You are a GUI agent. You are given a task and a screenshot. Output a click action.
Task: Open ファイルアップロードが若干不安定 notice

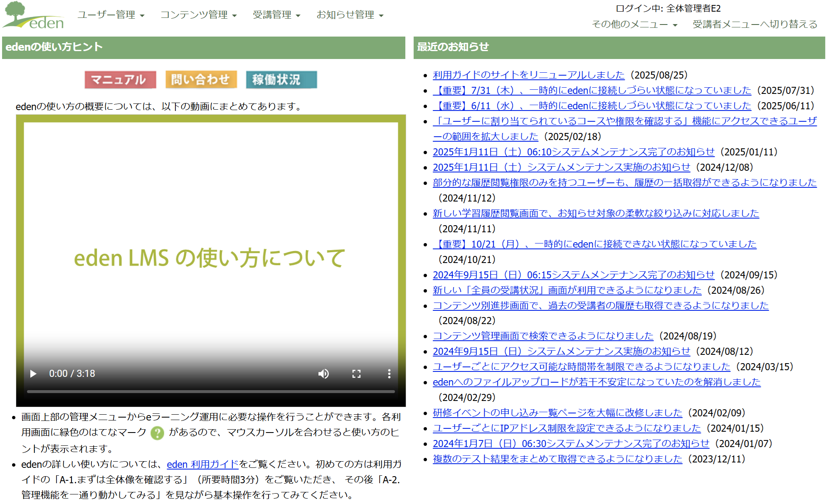pyautogui.click(x=597, y=382)
